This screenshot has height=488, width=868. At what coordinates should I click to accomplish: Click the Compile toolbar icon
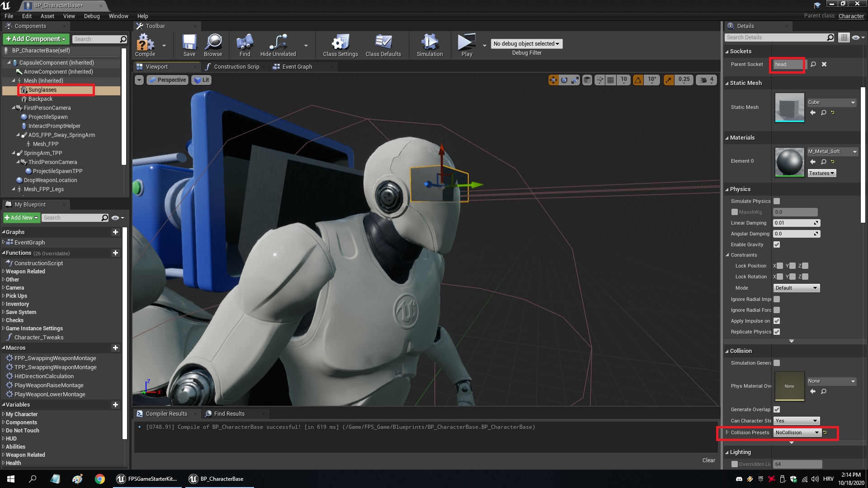pyautogui.click(x=145, y=44)
